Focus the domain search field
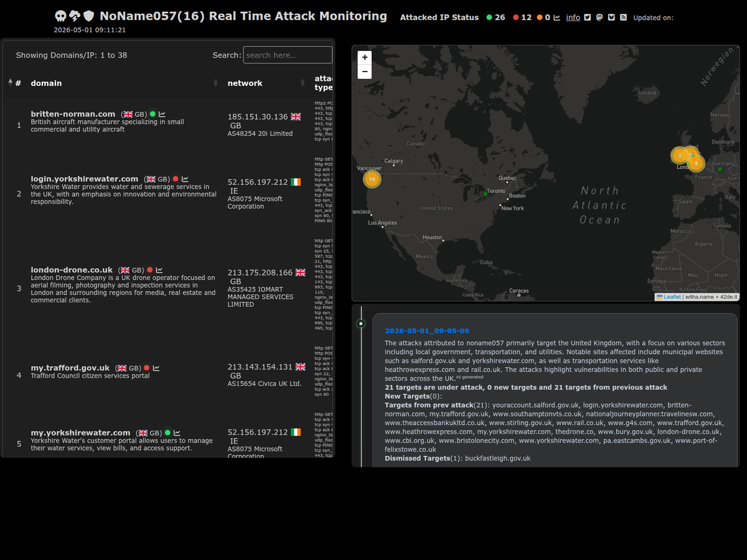Viewport: 747px width, 560px height. (x=288, y=55)
